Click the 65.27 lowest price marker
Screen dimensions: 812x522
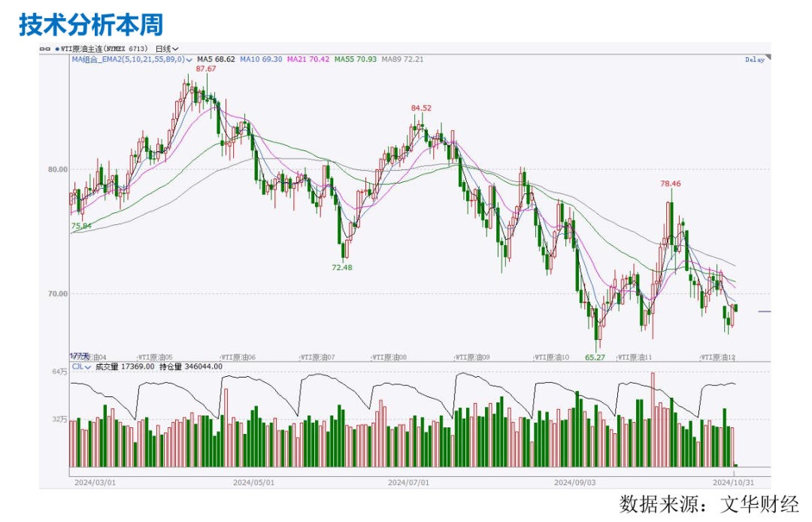(x=595, y=358)
